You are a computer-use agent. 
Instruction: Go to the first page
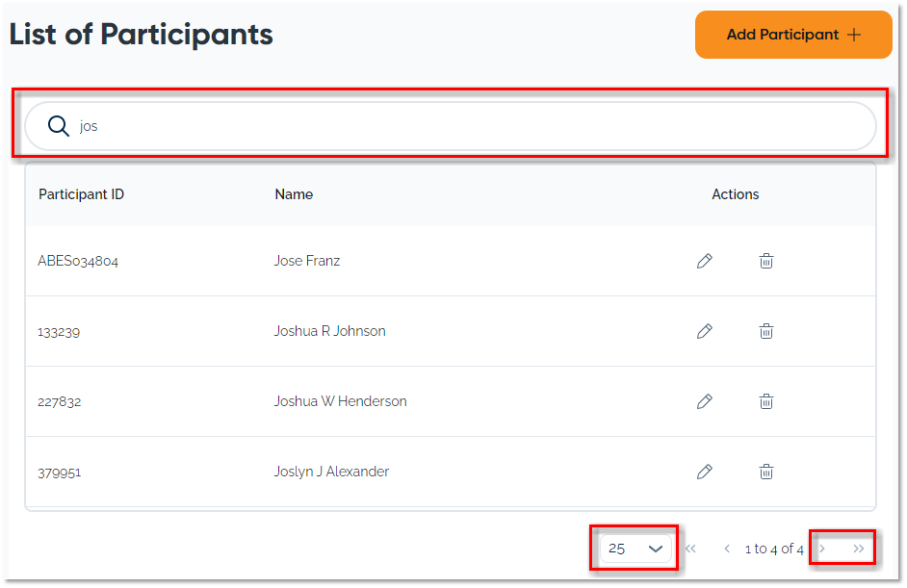tap(690, 549)
